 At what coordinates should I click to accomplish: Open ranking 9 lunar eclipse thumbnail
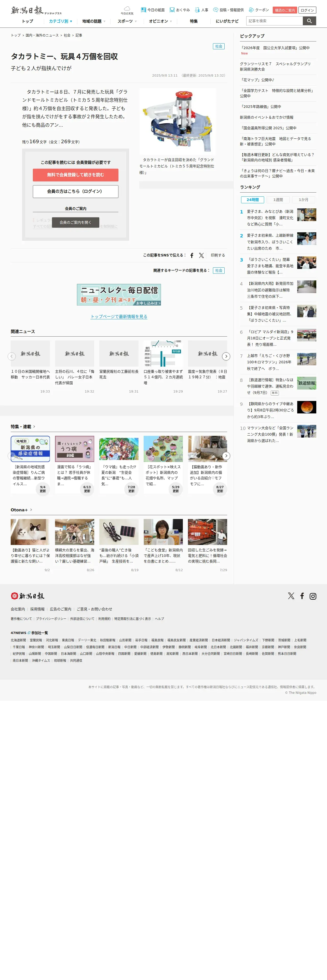[306, 407]
